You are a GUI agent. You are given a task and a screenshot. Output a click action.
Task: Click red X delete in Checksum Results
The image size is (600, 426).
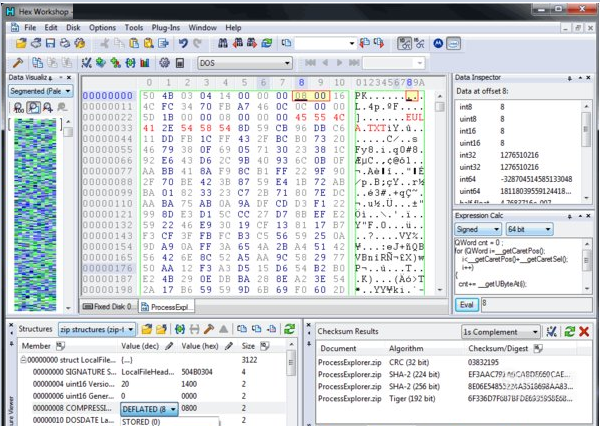tap(584, 331)
